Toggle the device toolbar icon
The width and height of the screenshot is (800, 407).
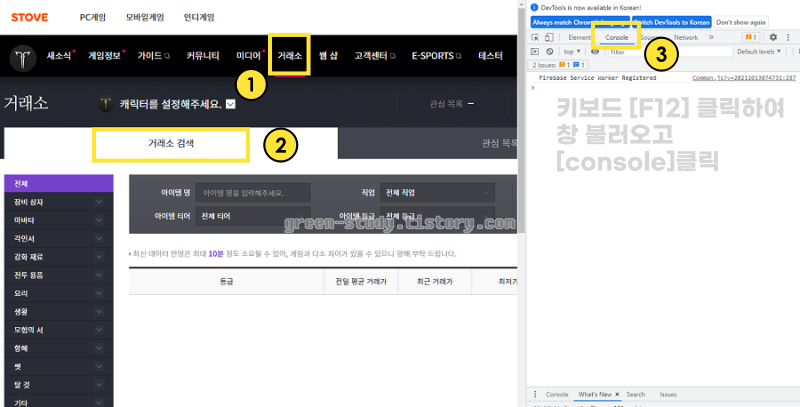[549, 38]
